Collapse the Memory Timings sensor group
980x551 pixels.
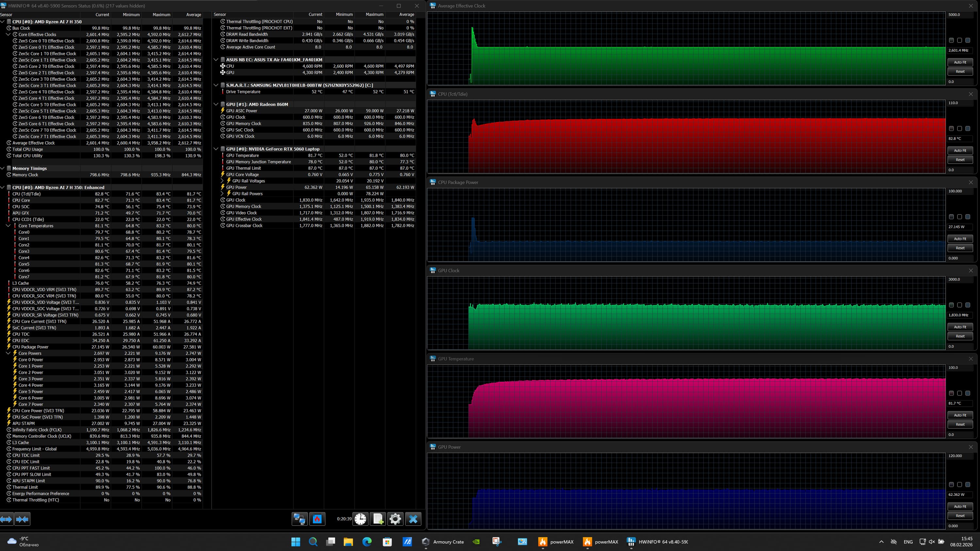(x=2, y=168)
